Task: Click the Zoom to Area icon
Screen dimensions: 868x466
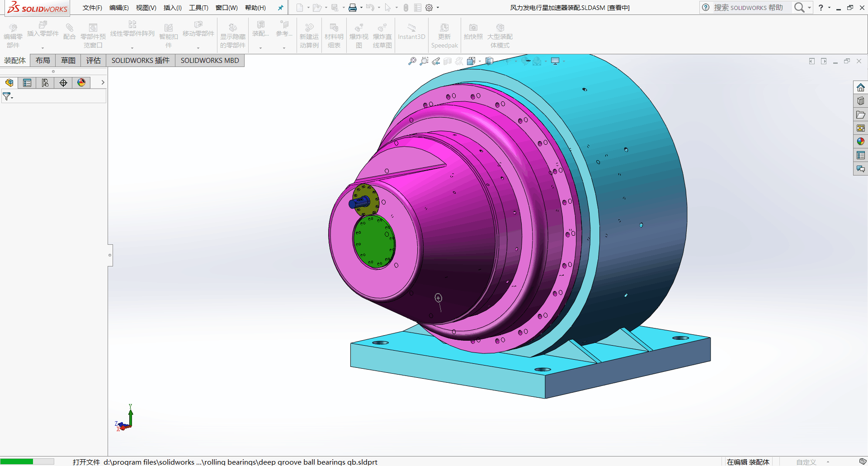Action: 424,61
